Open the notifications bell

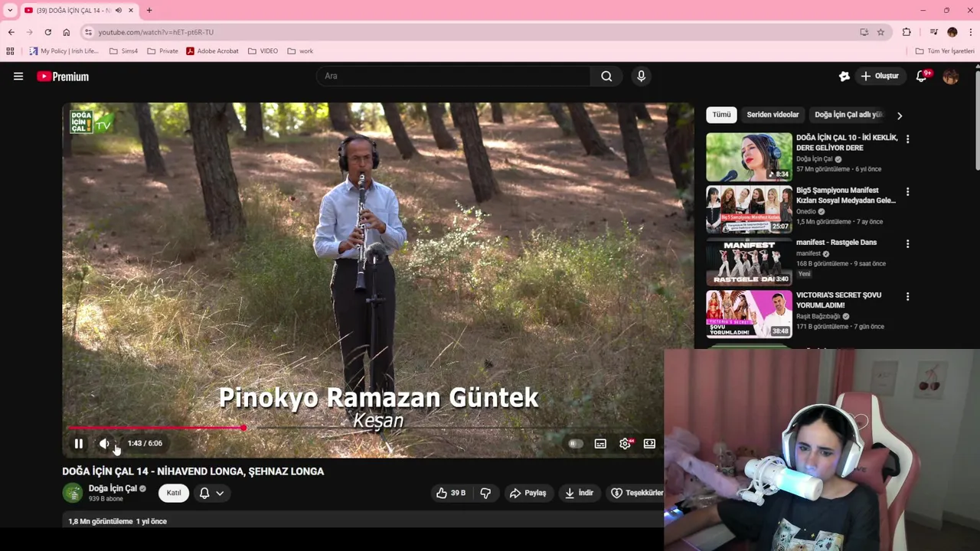(x=922, y=76)
